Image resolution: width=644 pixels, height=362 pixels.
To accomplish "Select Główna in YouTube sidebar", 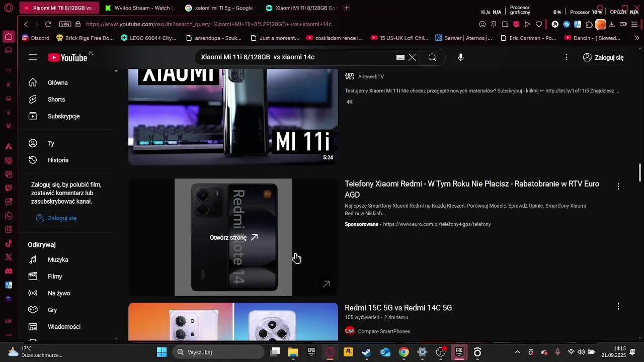I will coord(67,82).
